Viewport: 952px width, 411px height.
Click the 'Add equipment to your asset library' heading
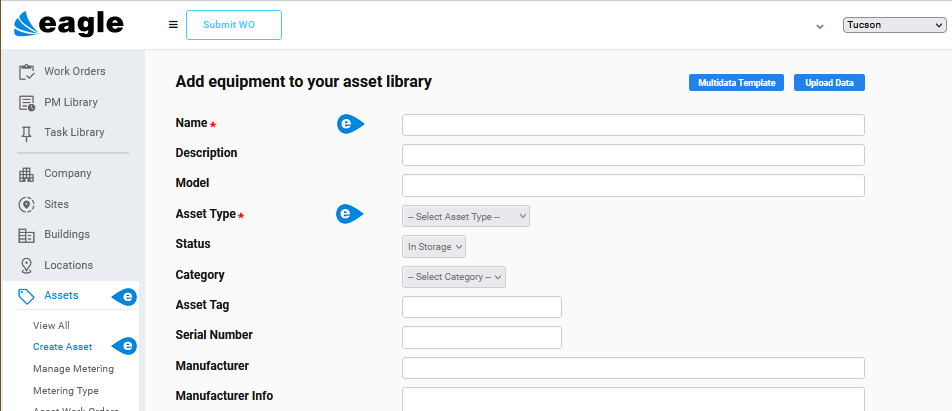tap(303, 81)
